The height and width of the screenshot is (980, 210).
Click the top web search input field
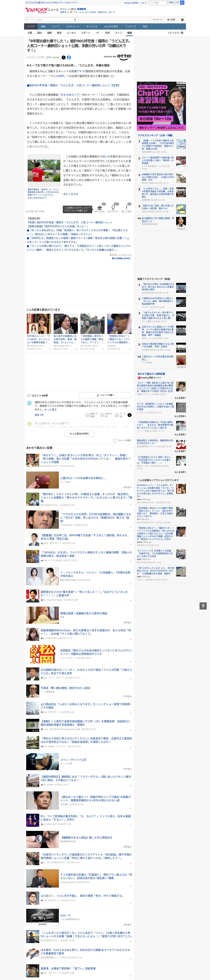pos(157,3)
